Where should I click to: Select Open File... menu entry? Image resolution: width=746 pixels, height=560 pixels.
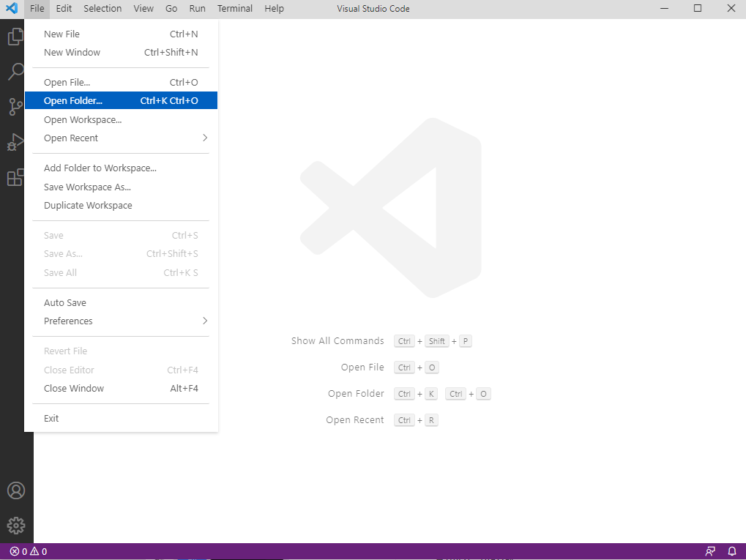tap(121, 82)
